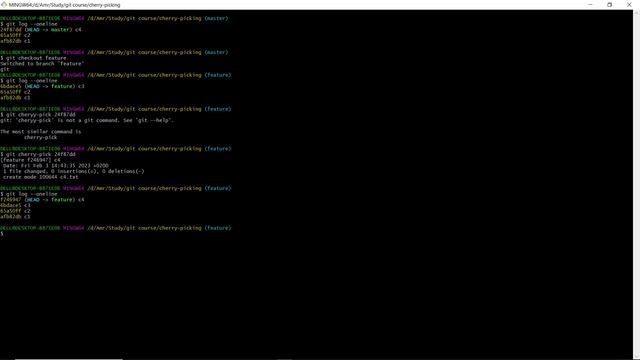Click the empty "$" prompt at the bottom

[2, 233]
